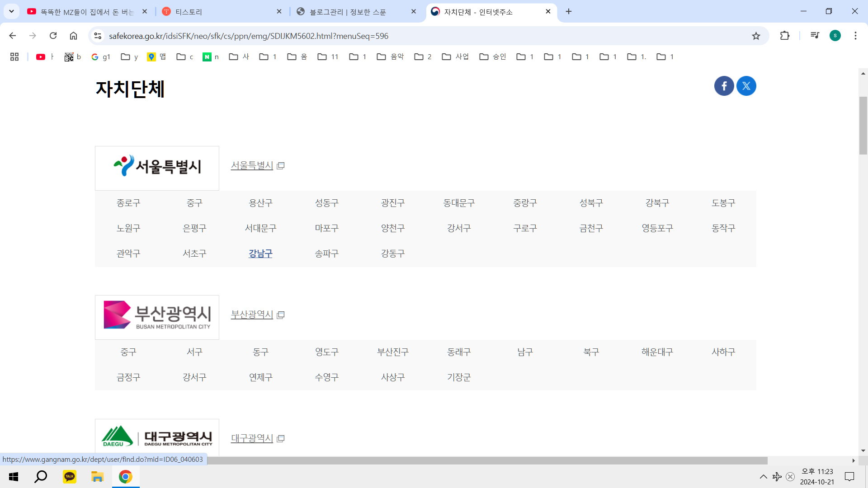Open Chrome extensions puzzle icon
868x488 pixels.
pyautogui.click(x=785, y=36)
